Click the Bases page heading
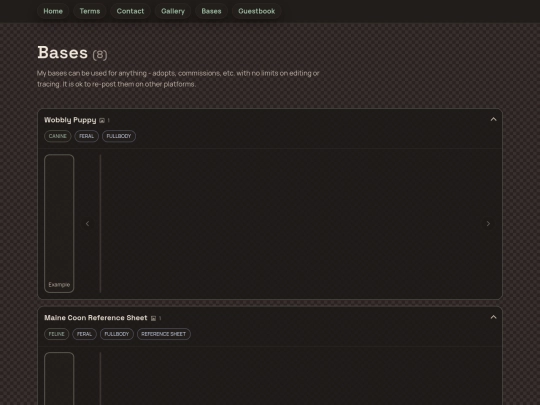The image size is (540, 405). pyautogui.click(x=63, y=53)
